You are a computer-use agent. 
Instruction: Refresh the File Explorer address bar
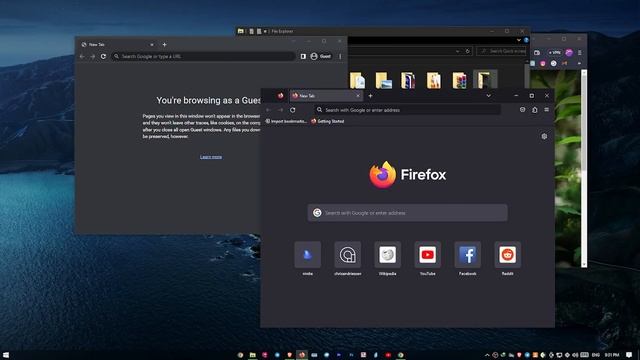coord(468,51)
